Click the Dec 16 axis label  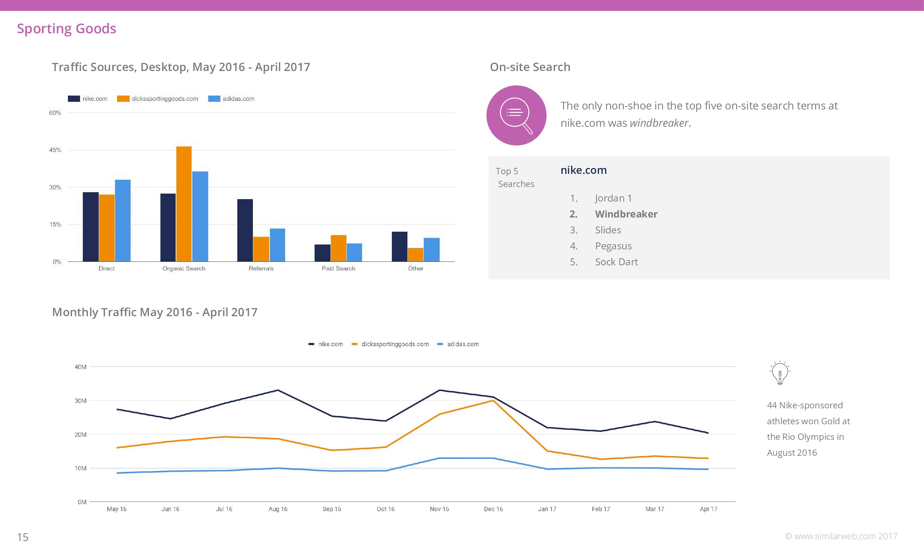493,509
